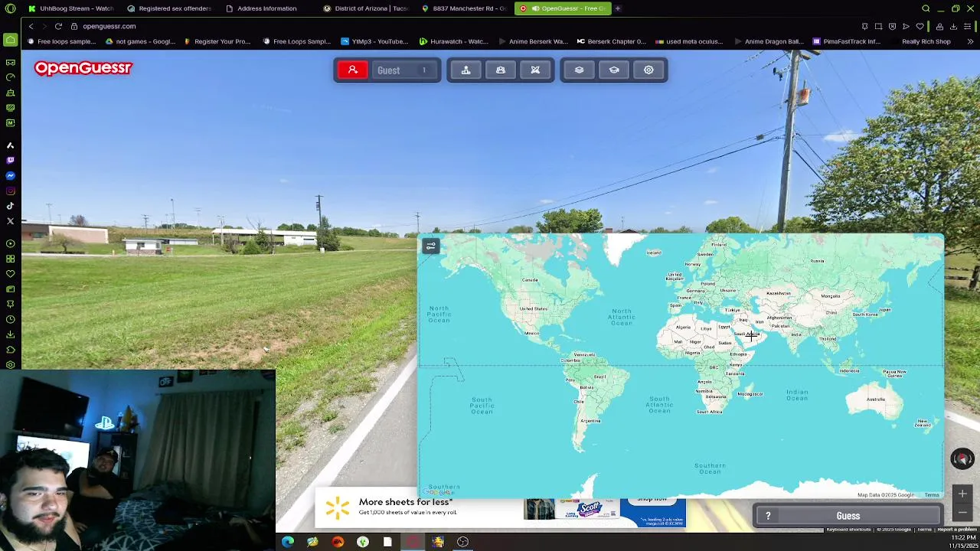Open the browser easy setup menu
The image size is (980, 551).
tap(967, 26)
